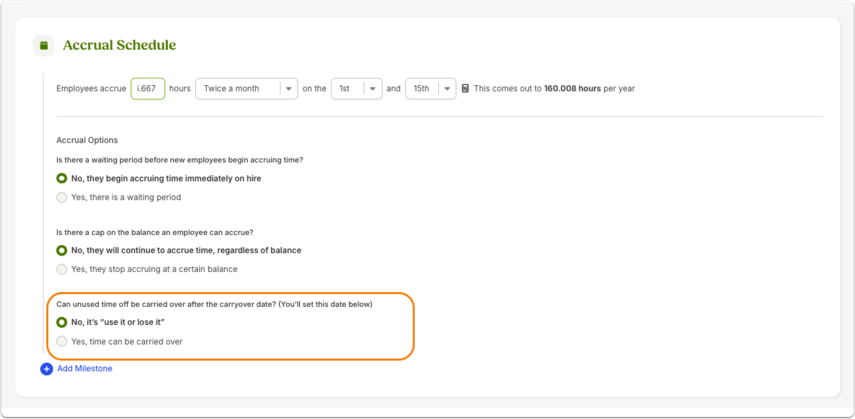855x419 pixels.
Task: Click the calculator icon beside yearly hours total
Action: pyautogui.click(x=465, y=88)
